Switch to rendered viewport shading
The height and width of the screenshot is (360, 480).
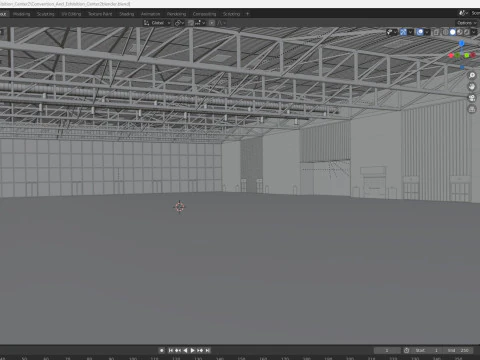click(467, 32)
